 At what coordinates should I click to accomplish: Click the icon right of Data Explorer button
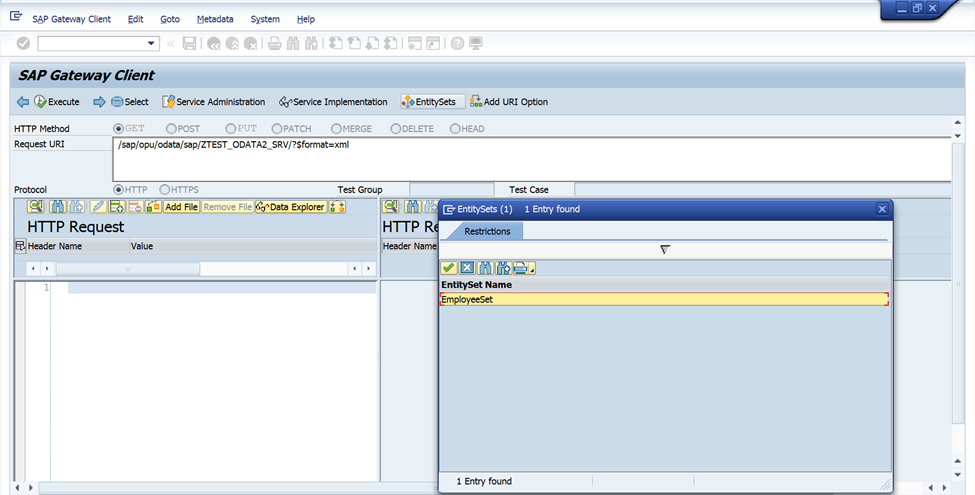(337, 206)
